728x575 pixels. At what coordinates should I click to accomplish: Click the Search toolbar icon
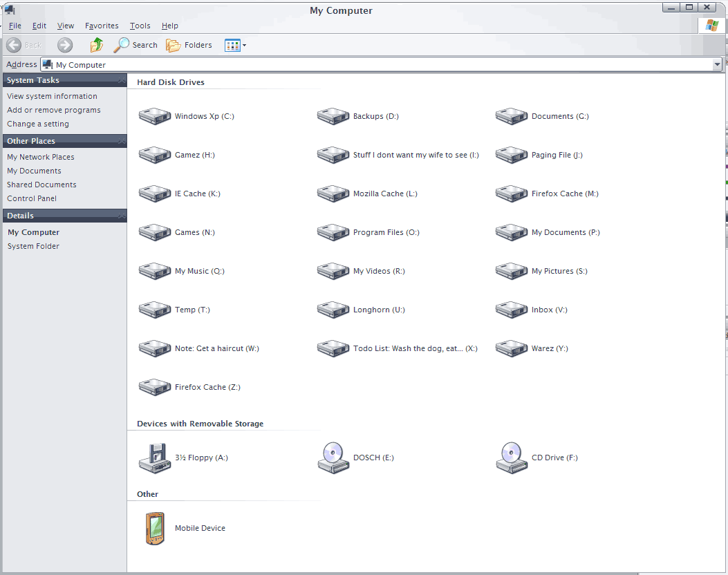(x=136, y=44)
